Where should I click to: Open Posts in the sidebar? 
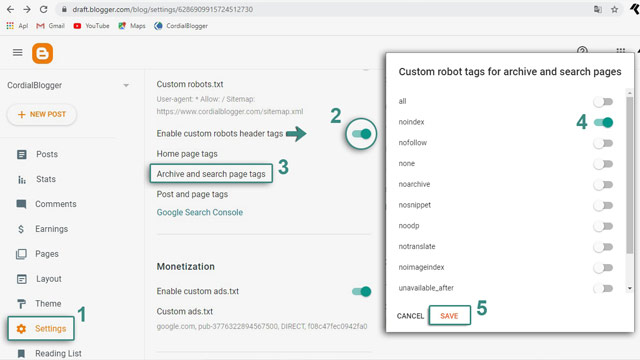click(x=47, y=154)
